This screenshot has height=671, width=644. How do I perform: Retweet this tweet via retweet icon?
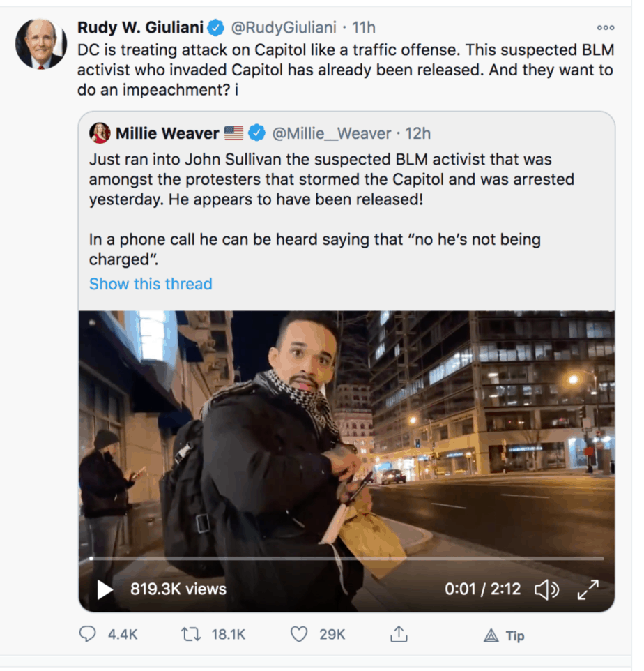tap(190, 635)
